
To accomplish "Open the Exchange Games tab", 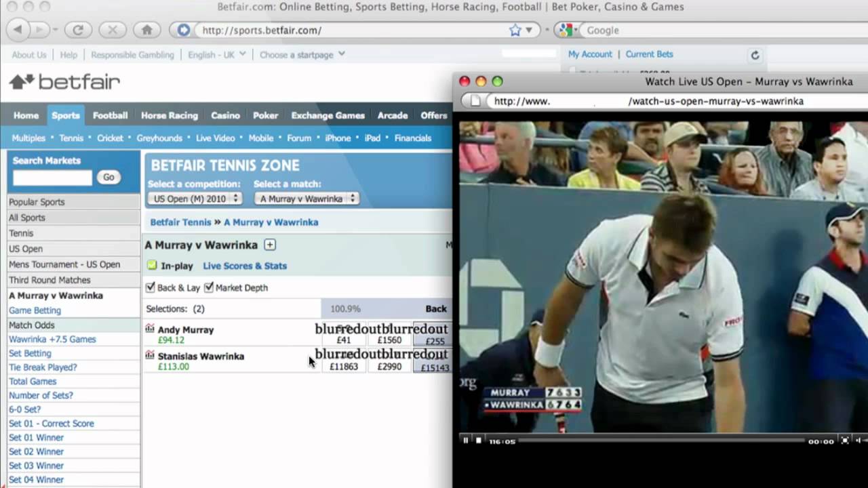I will 328,115.
